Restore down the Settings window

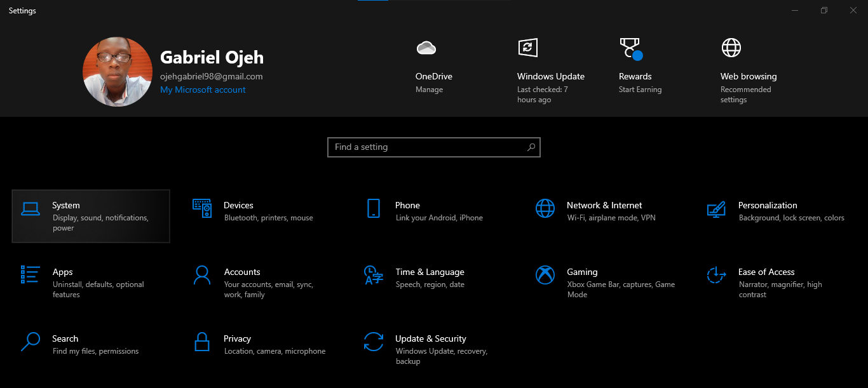click(824, 10)
